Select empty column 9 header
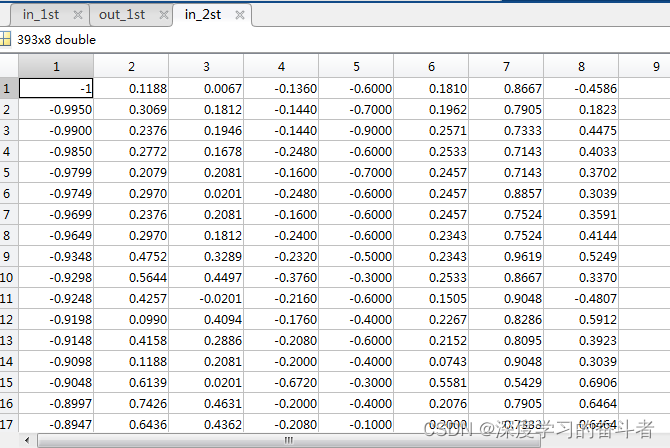Image resolution: width=670 pixels, height=448 pixels. pyautogui.click(x=645, y=66)
